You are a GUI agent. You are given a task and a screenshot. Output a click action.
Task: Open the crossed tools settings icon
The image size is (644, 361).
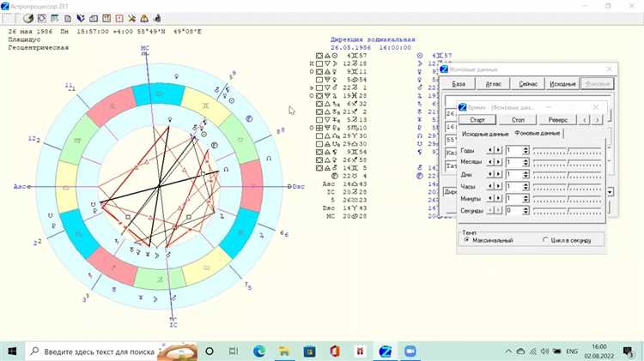[x=132, y=19]
